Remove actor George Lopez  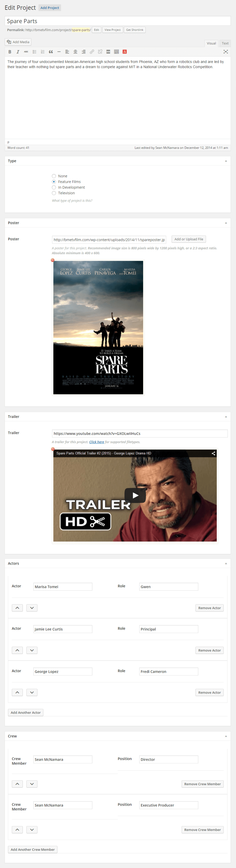(x=209, y=692)
